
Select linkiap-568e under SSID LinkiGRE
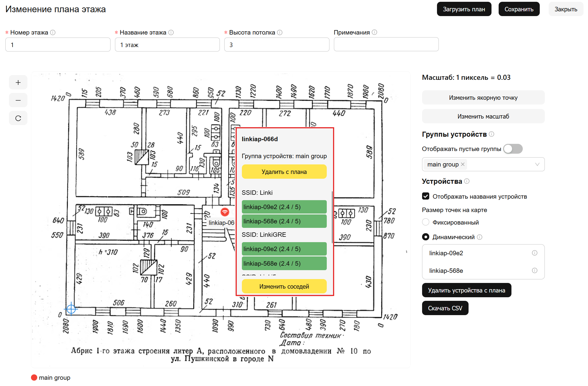click(284, 264)
